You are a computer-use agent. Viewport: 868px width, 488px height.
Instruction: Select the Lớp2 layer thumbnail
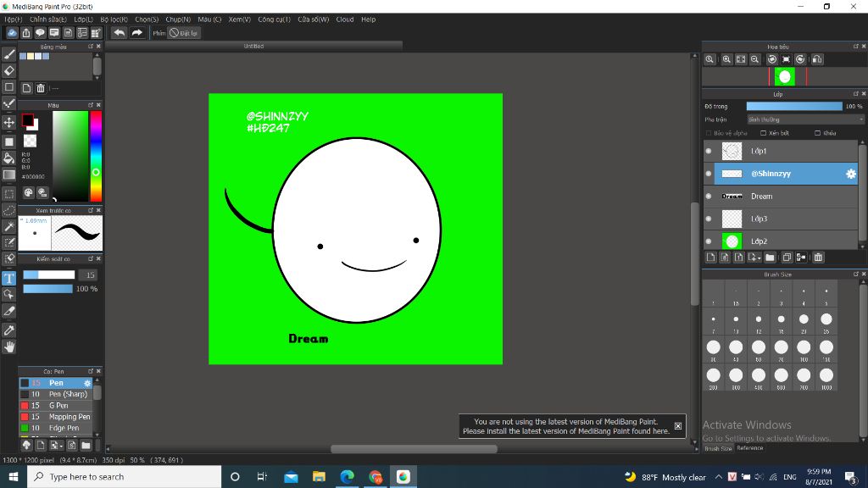point(732,241)
